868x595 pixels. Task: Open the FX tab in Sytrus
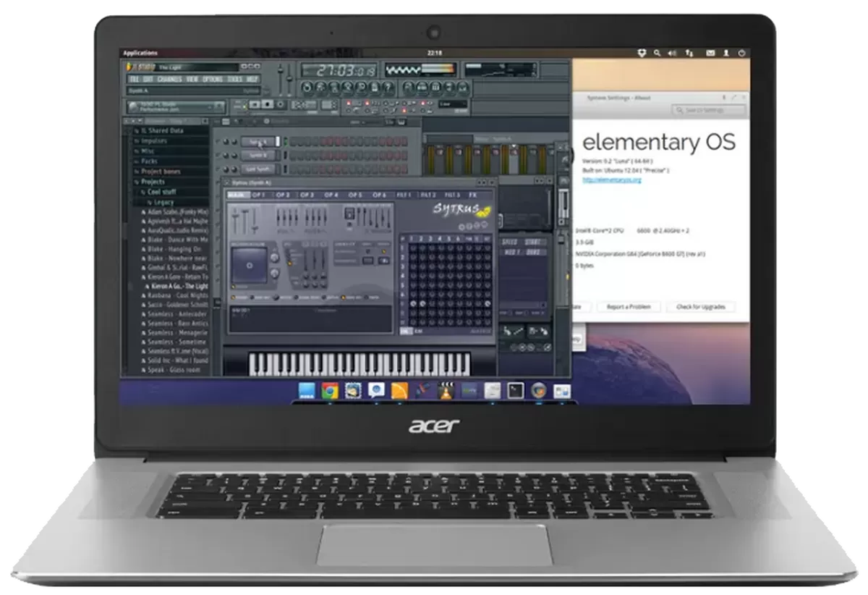click(473, 195)
